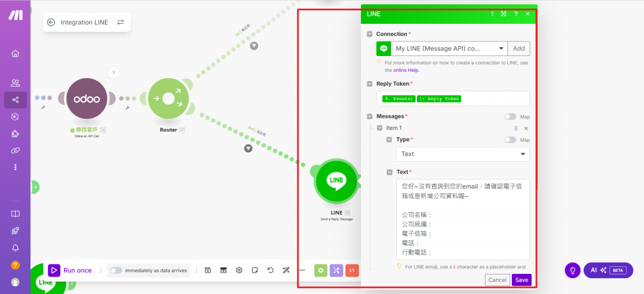Open the LINE panel three-dot options menu

click(x=492, y=14)
